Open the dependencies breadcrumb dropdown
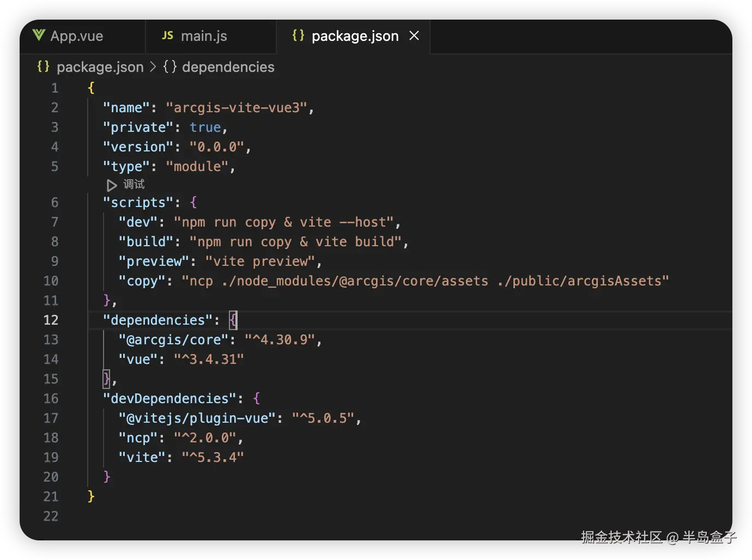This screenshot has height=560, width=752. (228, 67)
